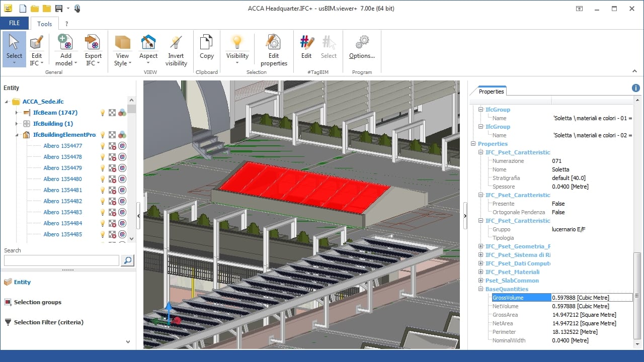The width and height of the screenshot is (644, 362).
Task: Toggle lightbulb visibility for IfcBeam (1747)
Action: point(103,113)
